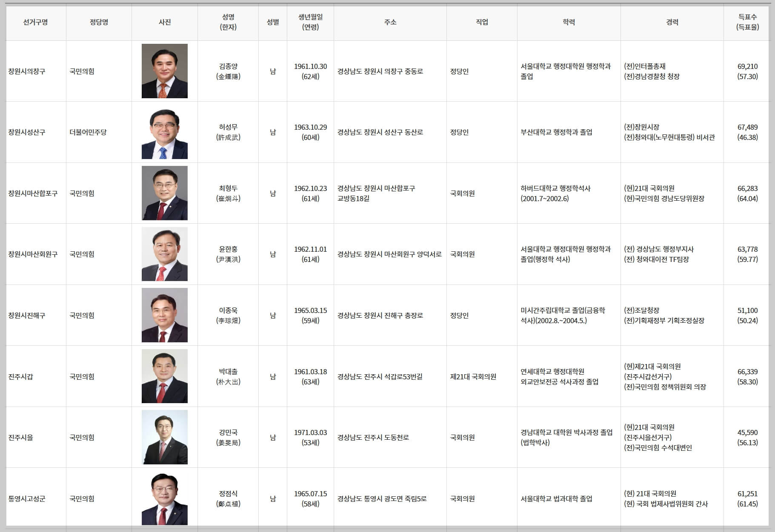Screen dimensions: 775x532
Task: Click the 성명(한자) column header
Action: pyautogui.click(x=228, y=22)
